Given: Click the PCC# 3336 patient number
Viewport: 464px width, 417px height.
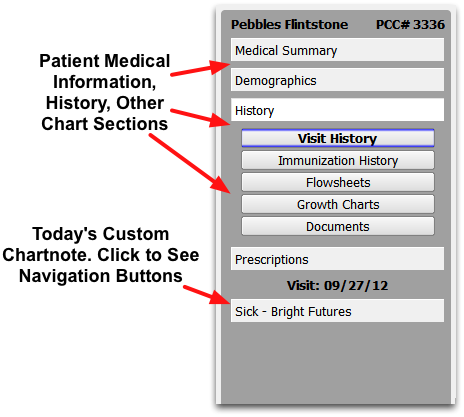Looking at the screenshot, I should click(410, 25).
